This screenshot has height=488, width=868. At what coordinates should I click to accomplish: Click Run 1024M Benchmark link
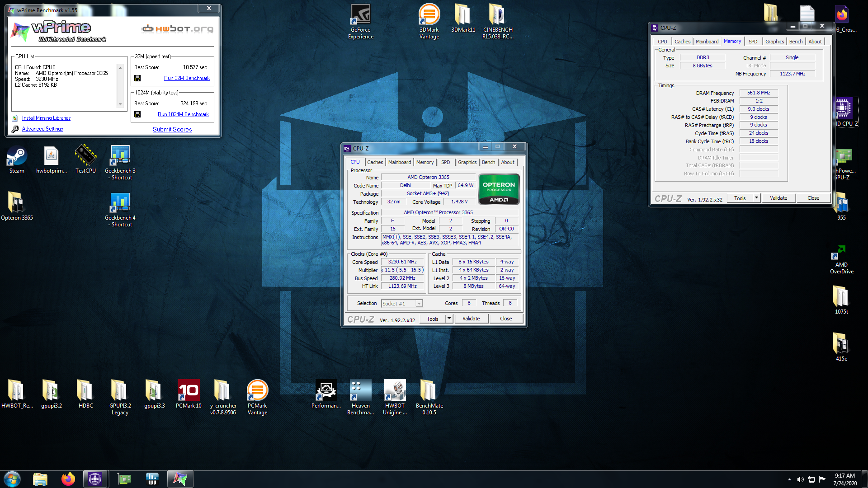click(183, 114)
